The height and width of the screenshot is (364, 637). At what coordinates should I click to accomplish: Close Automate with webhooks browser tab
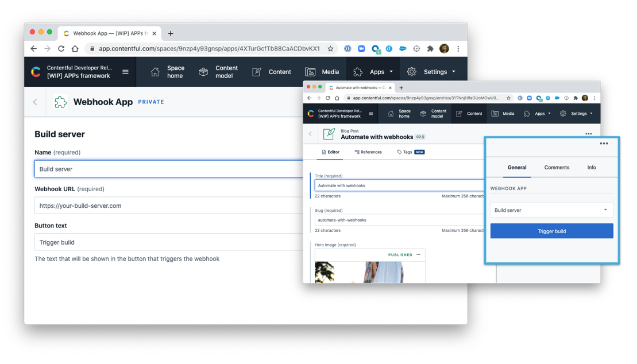[391, 88]
